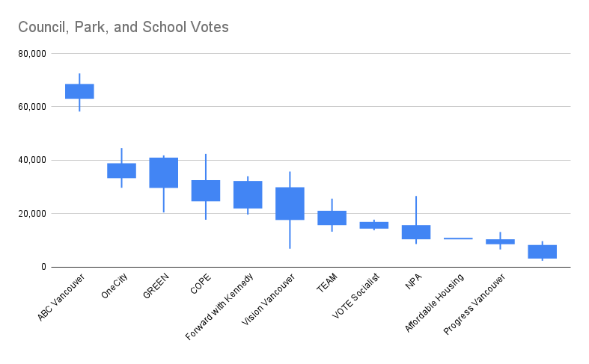This screenshot has height=364, width=589.
Task: Click the Progress Vancouver candlestick bar
Action: (x=500, y=241)
